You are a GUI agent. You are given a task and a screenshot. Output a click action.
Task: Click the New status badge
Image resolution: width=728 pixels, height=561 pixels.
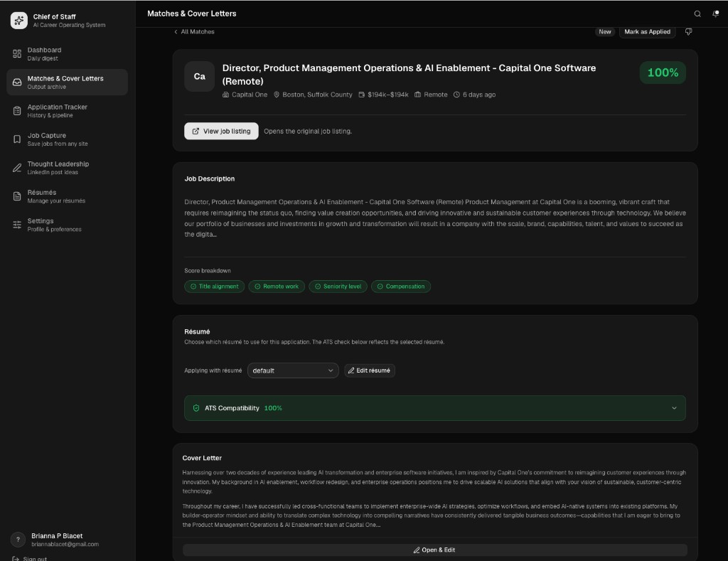coord(605,31)
